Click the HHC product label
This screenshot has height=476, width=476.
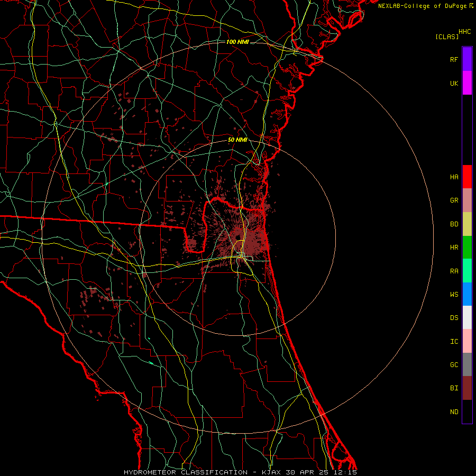[465, 32]
